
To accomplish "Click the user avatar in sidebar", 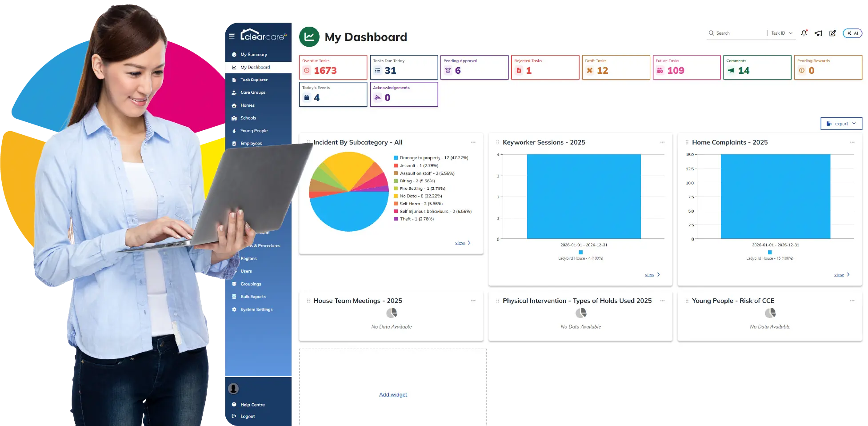I will click(233, 388).
